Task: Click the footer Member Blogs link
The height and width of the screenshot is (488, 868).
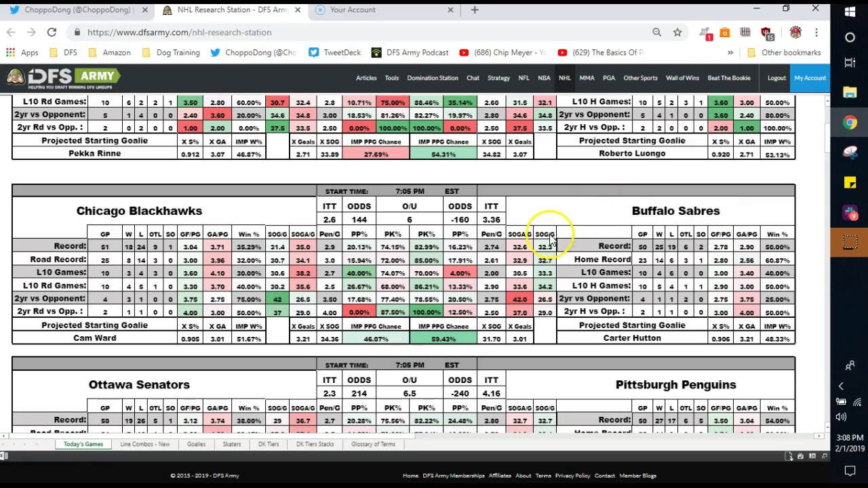Action: click(x=637, y=476)
